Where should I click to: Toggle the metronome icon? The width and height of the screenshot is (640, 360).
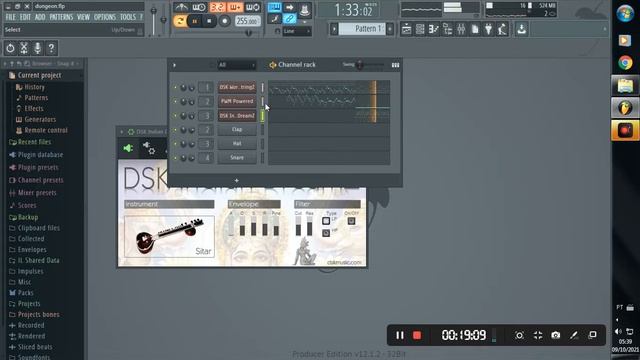click(x=181, y=7)
